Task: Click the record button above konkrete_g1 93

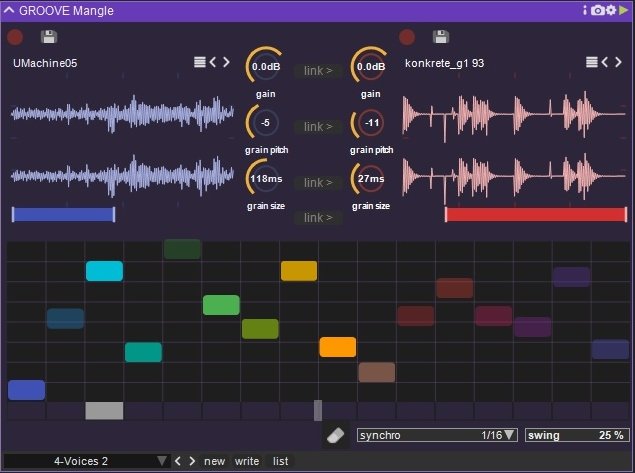Action: point(407,37)
